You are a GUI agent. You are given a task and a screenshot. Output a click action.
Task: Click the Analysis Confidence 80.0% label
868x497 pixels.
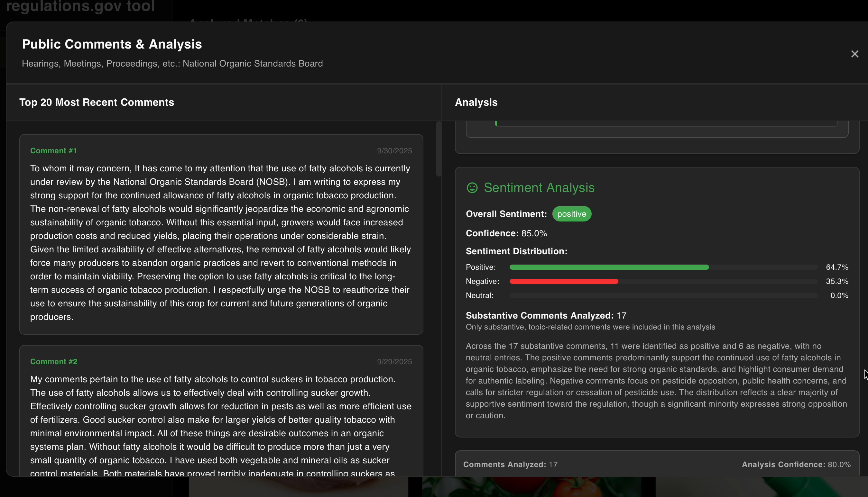[x=796, y=465]
